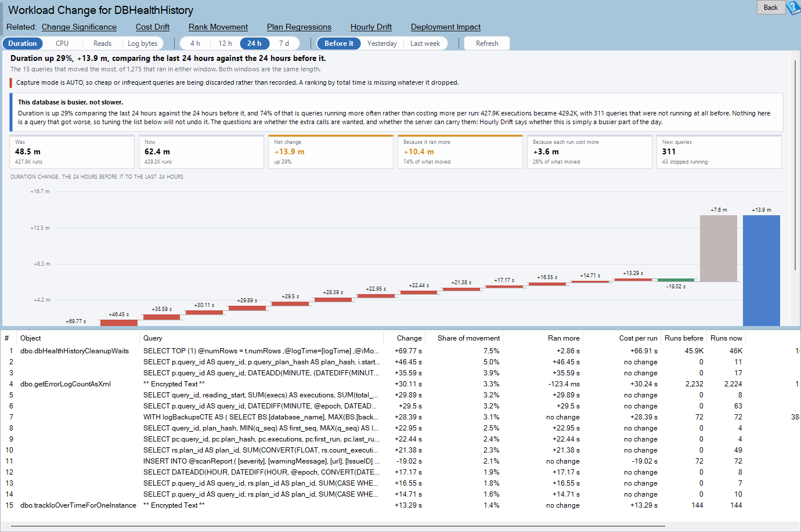Select the Was 48.5 m card
The width and height of the screenshot is (801, 532).
pos(72,152)
